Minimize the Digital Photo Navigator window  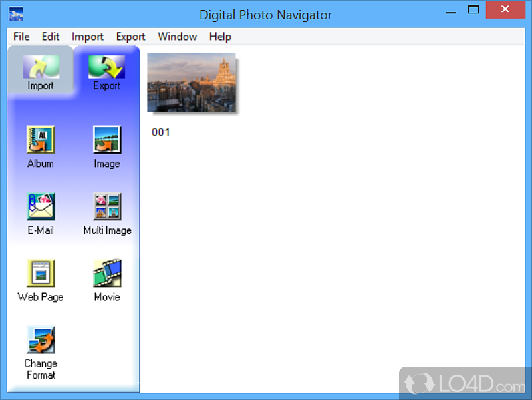450,9
